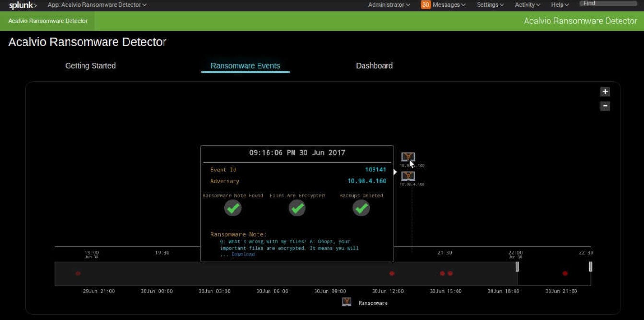Click the 30Jun 03:00 overview label
Image resolution: width=644 pixels, height=320 pixels.
coord(214,291)
